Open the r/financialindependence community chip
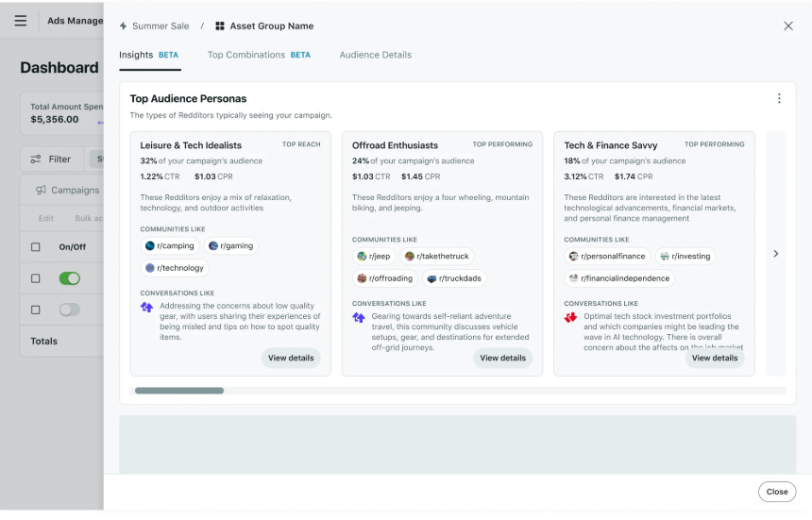 (619, 278)
